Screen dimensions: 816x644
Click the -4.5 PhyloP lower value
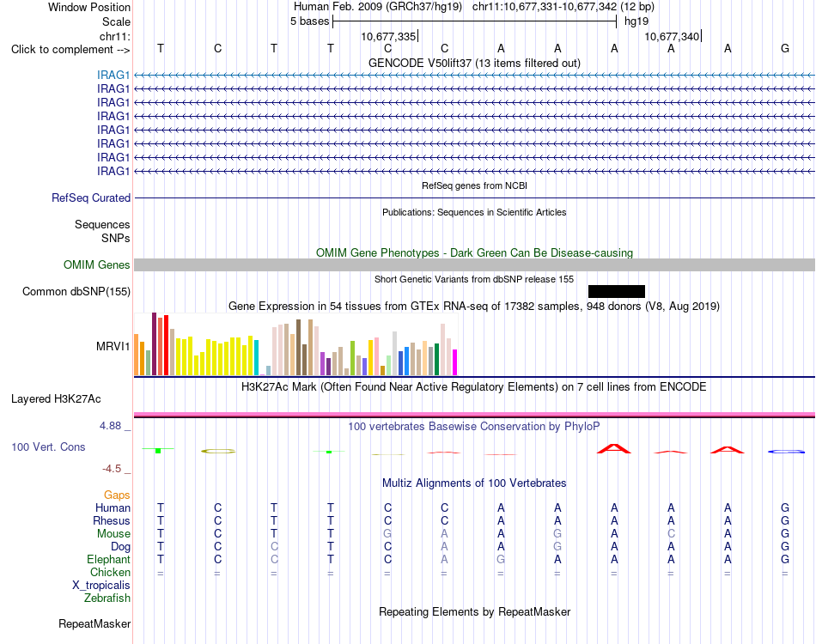tap(112, 469)
